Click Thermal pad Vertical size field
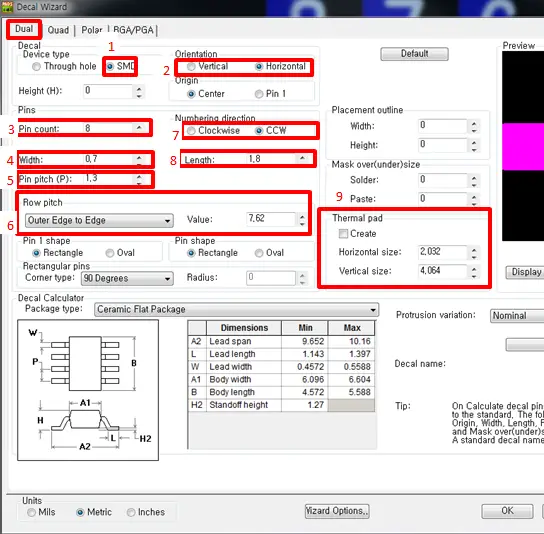Screen dimensions: 544x534 pos(443,271)
